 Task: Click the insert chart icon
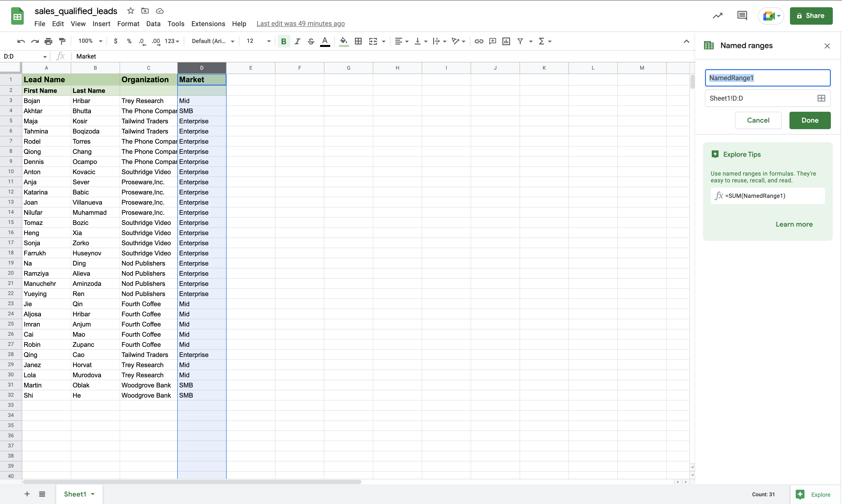tap(506, 41)
